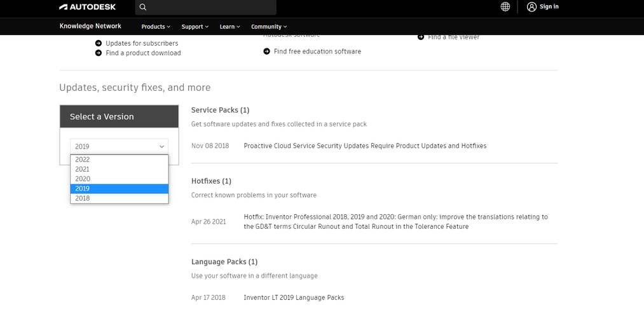Click the Updates, security fixes, and more heading
The image size is (644, 326).
135,88
